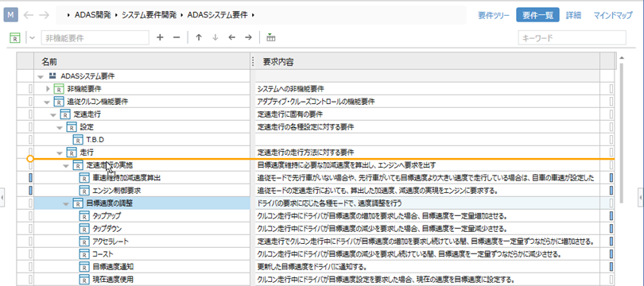The height and width of the screenshot is (286, 644).
Task: Click システム要件開発 in the breadcrumb
Action: click(149, 15)
